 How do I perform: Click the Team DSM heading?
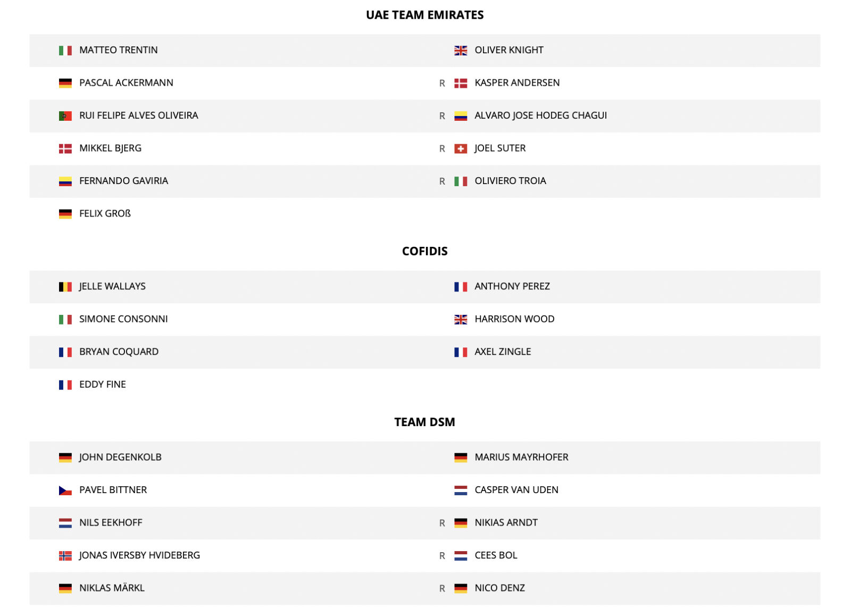(x=424, y=422)
